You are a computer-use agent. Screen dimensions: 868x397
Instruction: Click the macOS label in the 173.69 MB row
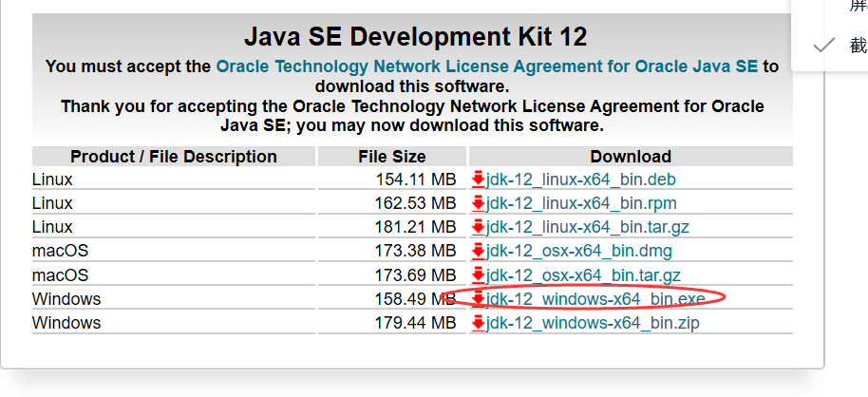pos(61,274)
